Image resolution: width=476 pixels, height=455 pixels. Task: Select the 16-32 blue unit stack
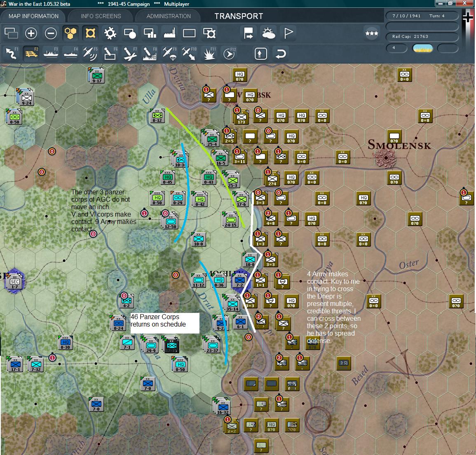222,406
